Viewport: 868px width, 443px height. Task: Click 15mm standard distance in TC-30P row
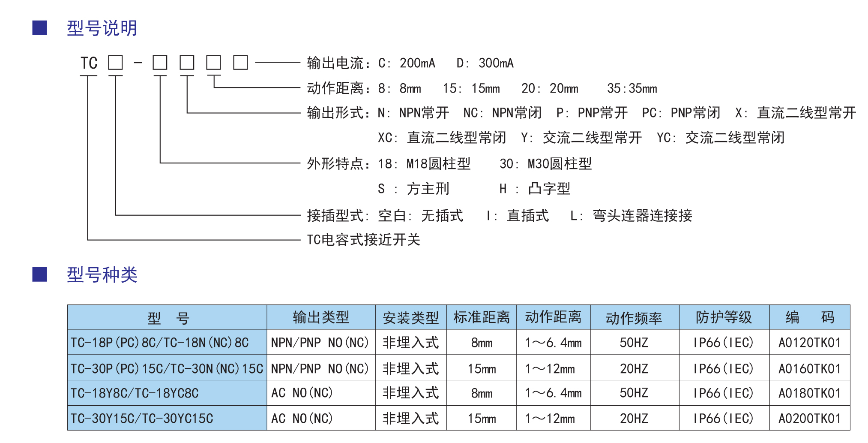482,369
